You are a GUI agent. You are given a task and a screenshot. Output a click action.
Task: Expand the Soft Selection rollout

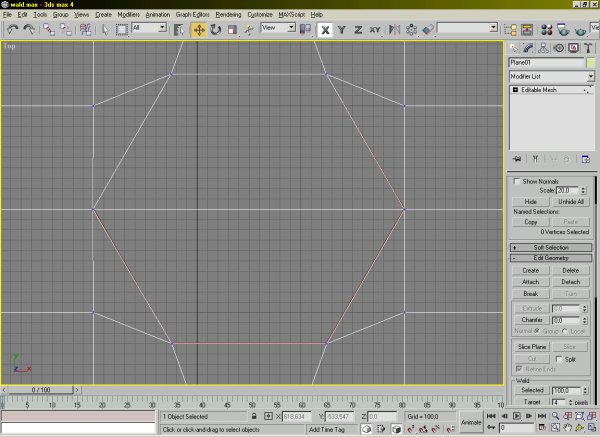pyautogui.click(x=552, y=246)
